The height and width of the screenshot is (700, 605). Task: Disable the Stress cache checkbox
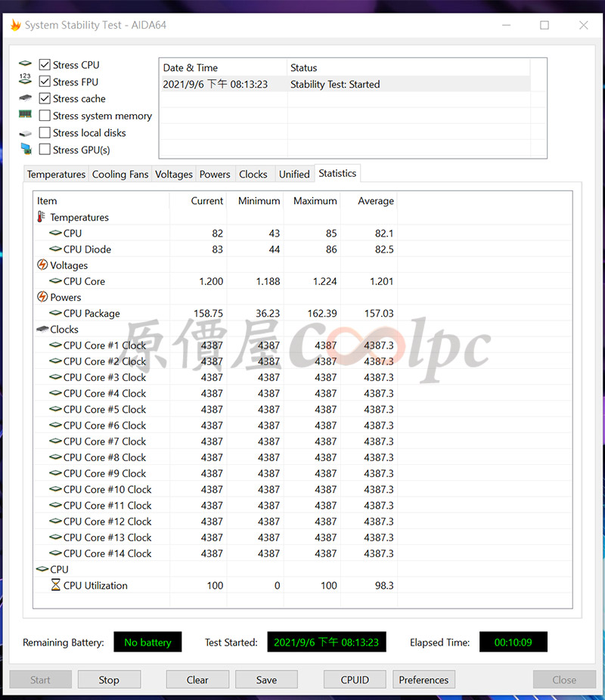tap(45, 99)
